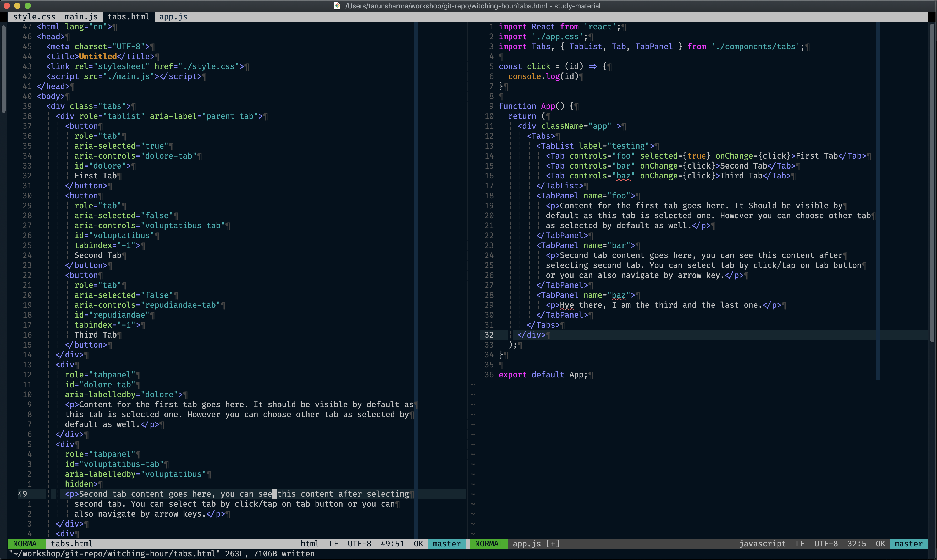
Task: Click the 'export default App;' line
Action: coord(543,375)
